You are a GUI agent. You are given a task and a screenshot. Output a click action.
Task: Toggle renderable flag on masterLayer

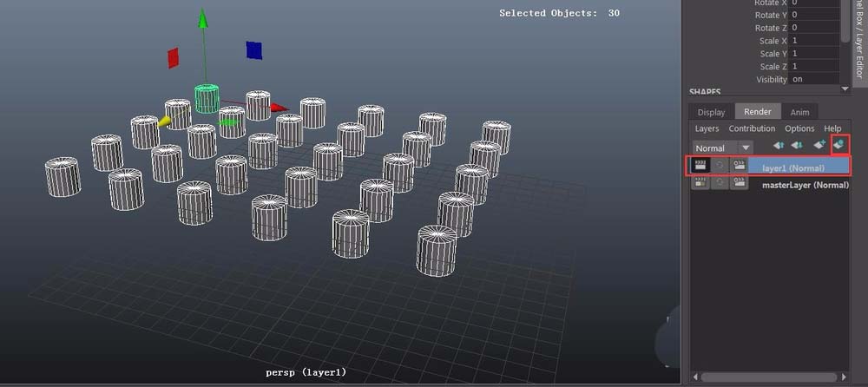700,183
